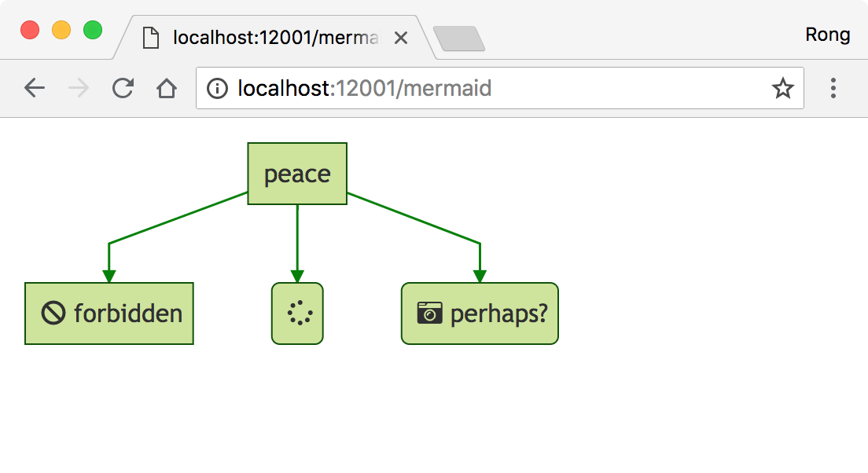Toggle the bookmark star for this page
Screen dimensions: 868x473
(783, 88)
